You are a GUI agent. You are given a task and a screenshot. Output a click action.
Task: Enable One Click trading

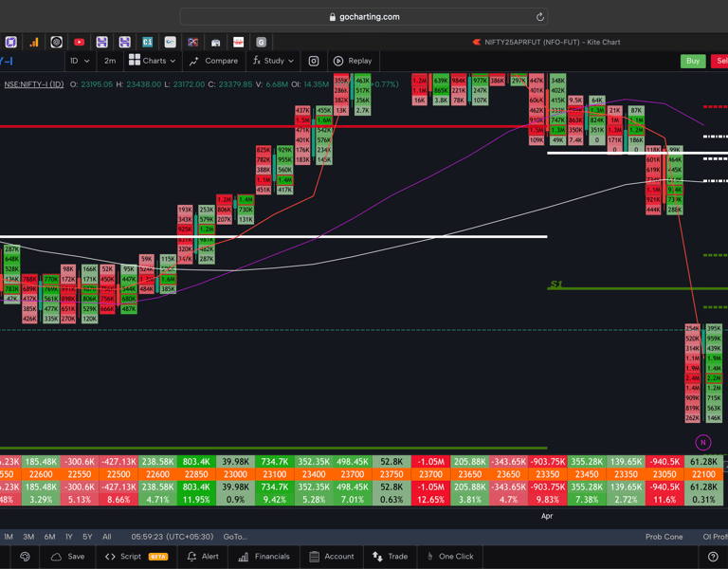(450, 557)
